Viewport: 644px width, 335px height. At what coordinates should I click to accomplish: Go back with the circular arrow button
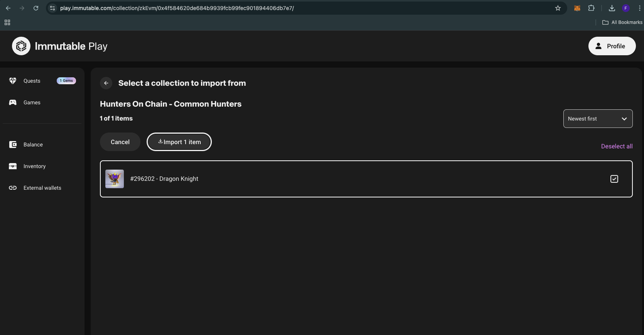106,83
